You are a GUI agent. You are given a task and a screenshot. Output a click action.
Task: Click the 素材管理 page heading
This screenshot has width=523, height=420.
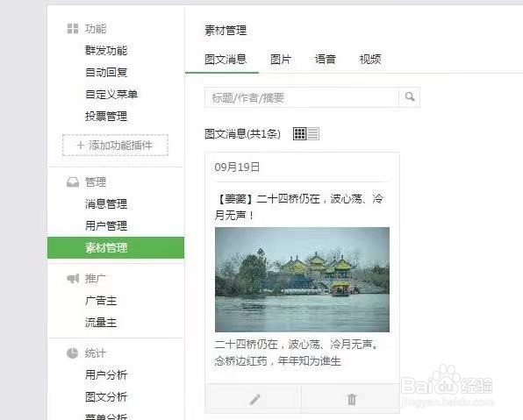tap(226, 31)
